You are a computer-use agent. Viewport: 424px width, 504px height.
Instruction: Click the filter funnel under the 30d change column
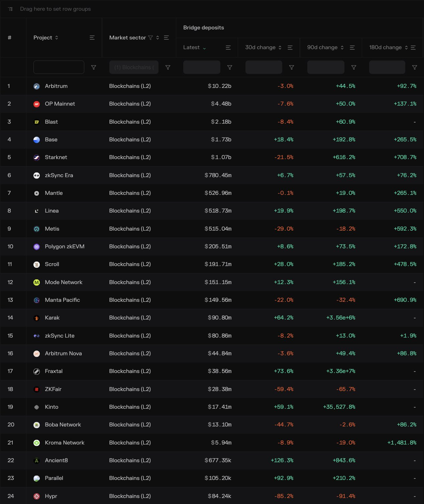click(x=292, y=67)
